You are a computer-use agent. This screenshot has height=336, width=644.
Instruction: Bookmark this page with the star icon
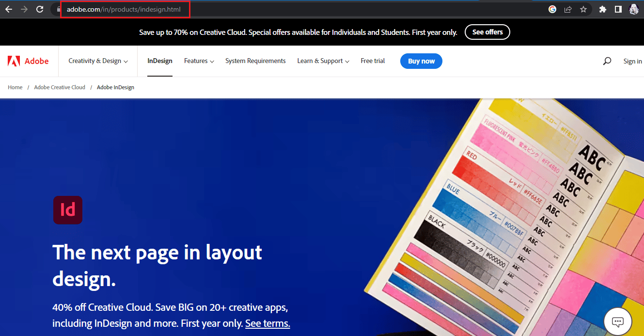tap(583, 9)
